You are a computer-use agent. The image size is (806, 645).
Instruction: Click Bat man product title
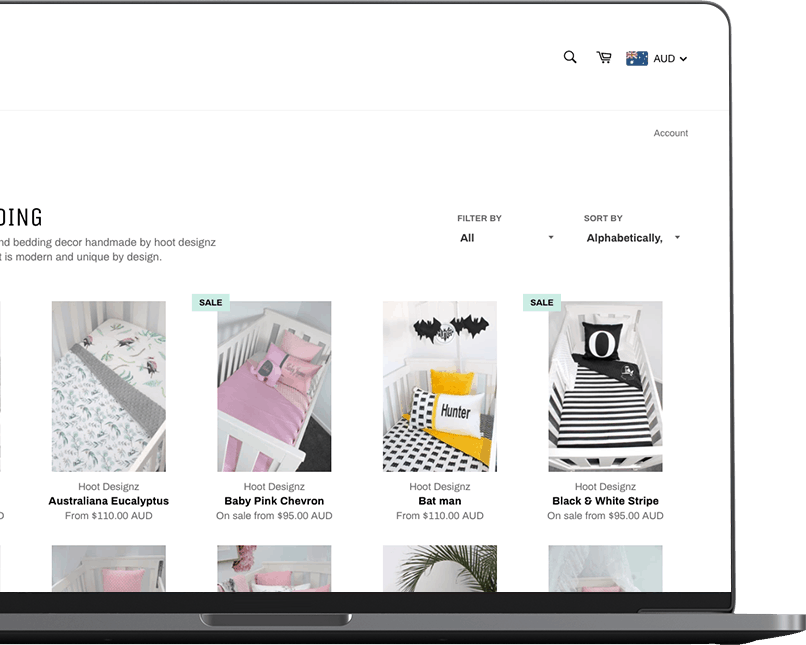point(439,501)
